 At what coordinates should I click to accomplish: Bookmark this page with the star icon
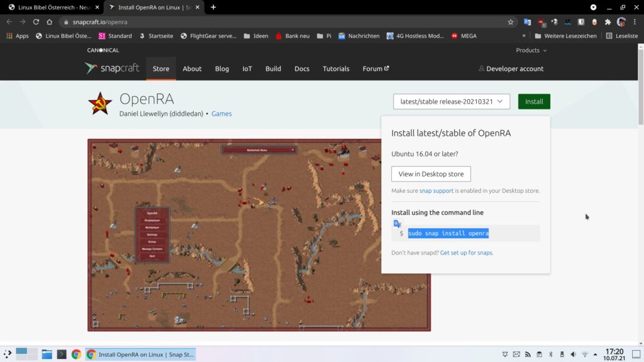[x=511, y=22]
